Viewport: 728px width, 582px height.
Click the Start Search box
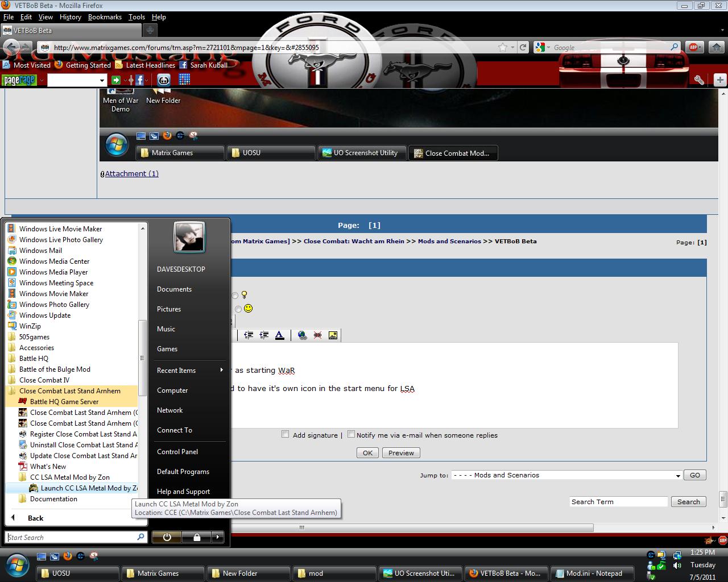click(x=77, y=537)
